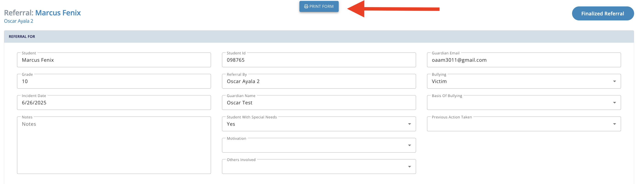This screenshot has height=184, width=644.
Task: Click the Student Id field
Action: click(319, 60)
